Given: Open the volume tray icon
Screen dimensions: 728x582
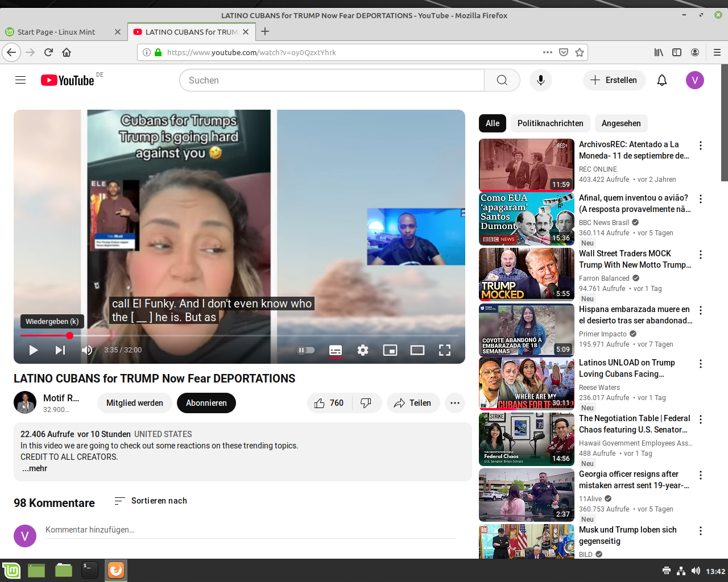Looking at the screenshot, I should (x=696, y=571).
